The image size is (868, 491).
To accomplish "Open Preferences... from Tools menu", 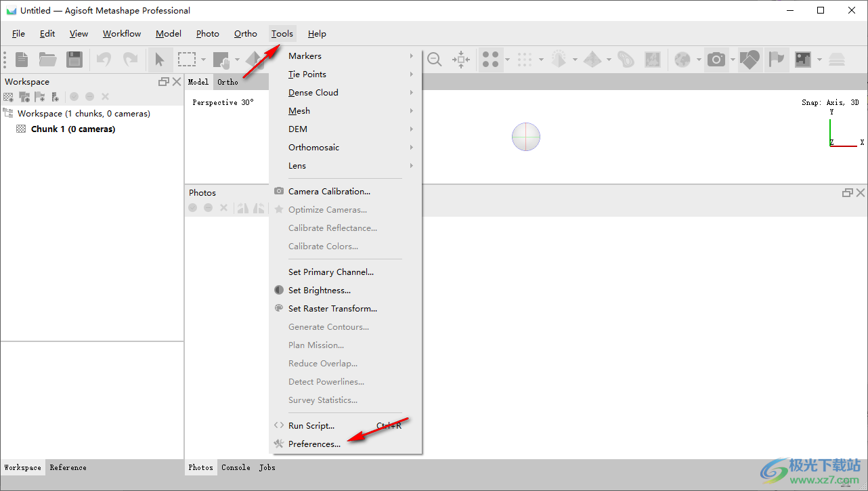I will (345, 444).
